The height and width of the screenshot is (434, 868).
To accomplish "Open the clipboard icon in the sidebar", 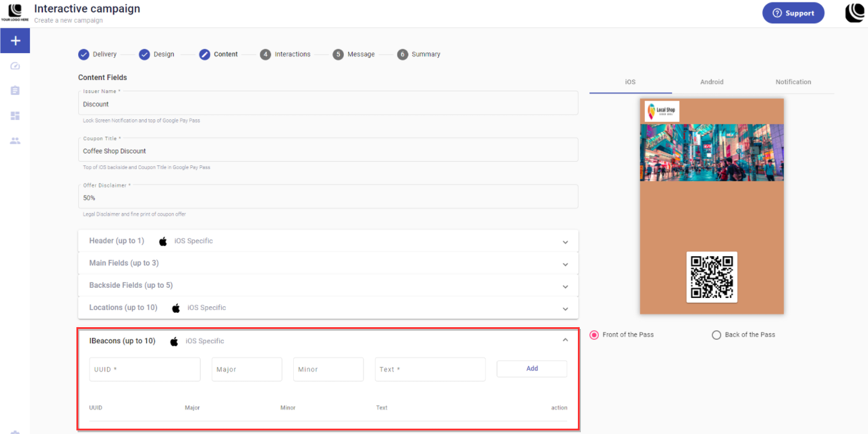I will pos(16,91).
